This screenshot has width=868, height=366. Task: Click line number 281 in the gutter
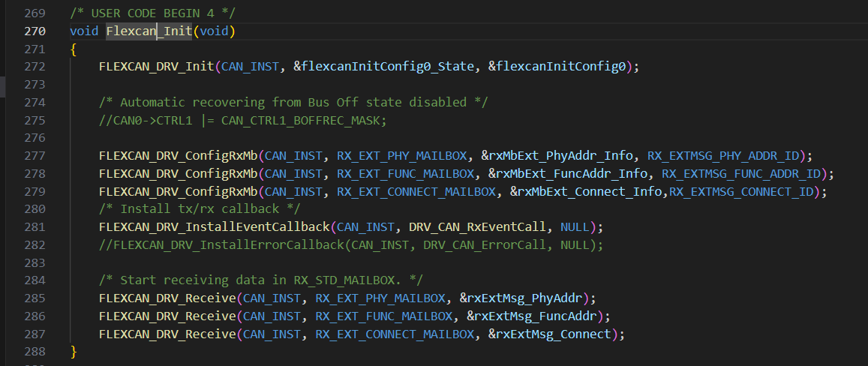(35, 226)
